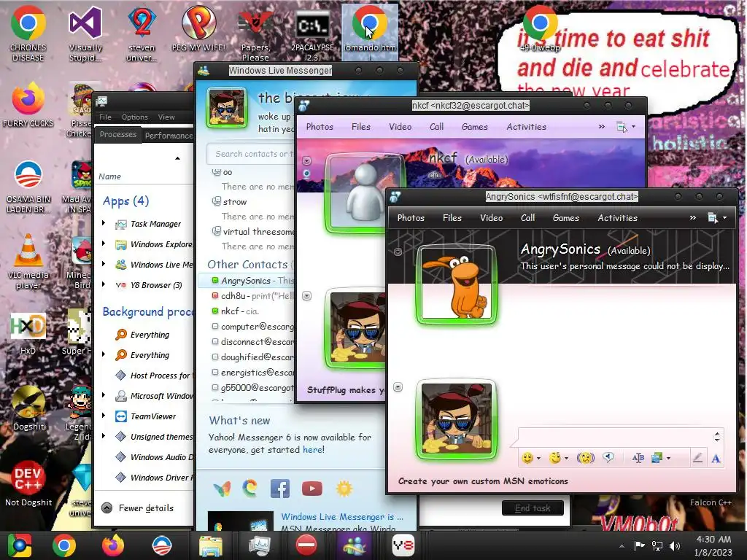
Task: Click Firefox icon in the taskbar
Action: 113,545
